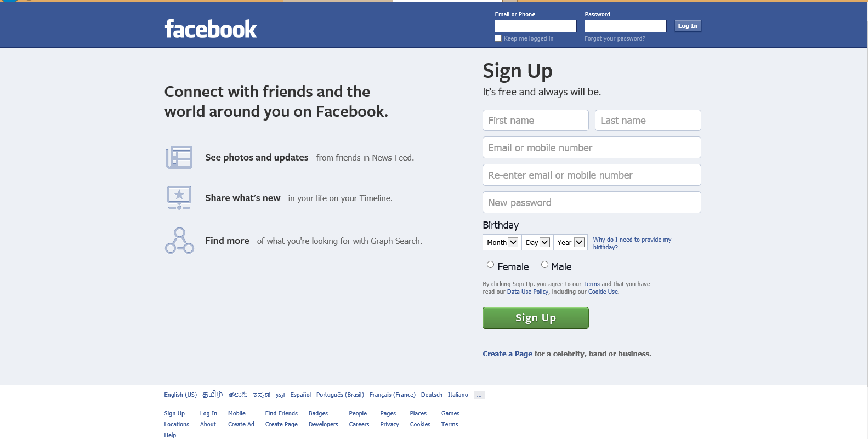Click the Timeline star screen icon
The width and height of the screenshot is (868, 439).
point(179,197)
